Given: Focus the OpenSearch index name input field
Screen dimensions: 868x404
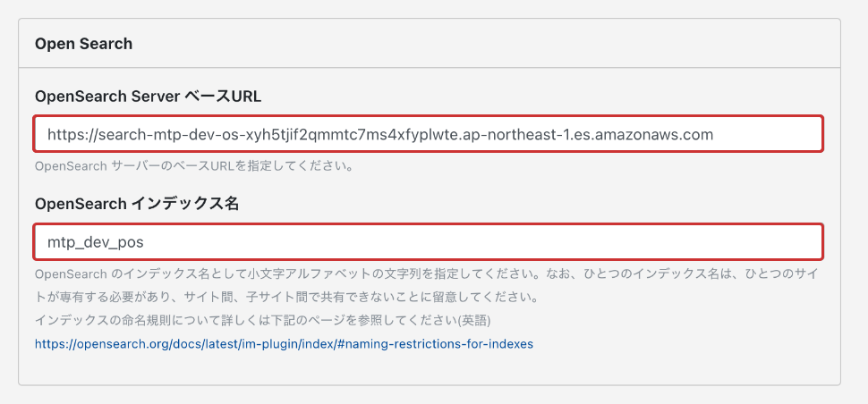Looking at the screenshot, I should coord(428,241).
